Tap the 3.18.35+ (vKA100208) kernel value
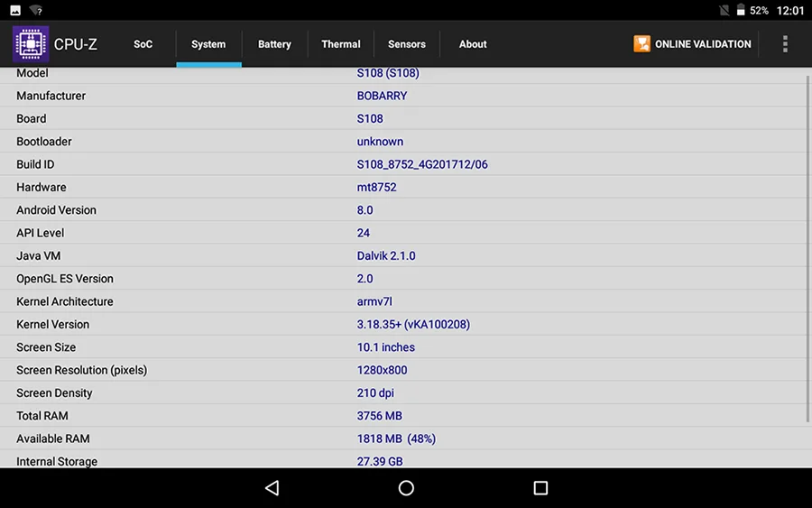Image resolution: width=812 pixels, height=508 pixels. 413,324
